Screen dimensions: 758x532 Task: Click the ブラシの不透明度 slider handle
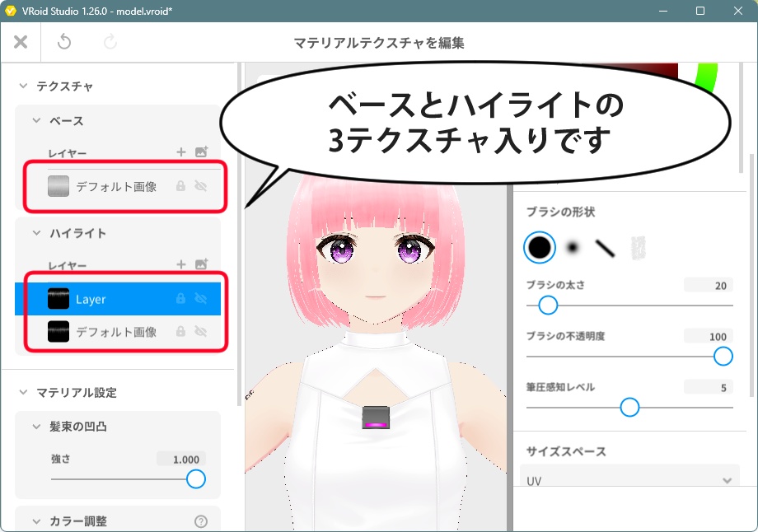click(723, 356)
